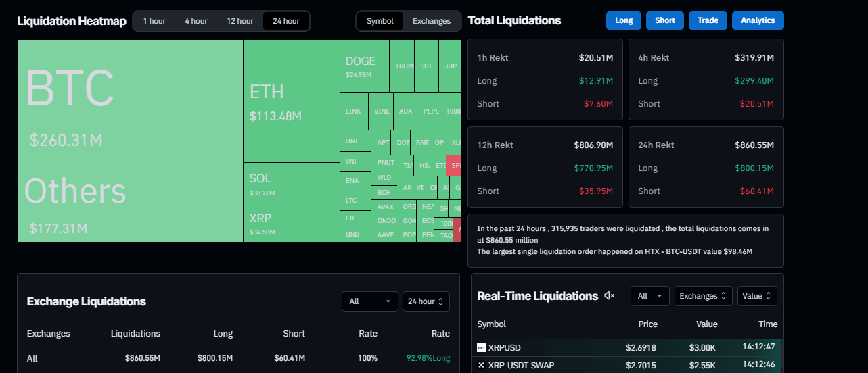Image resolution: width=868 pixels, height=373 pixels.
Task: Expand the Value dropdown in Real-Time Liquidations
Action: point(756,296)
